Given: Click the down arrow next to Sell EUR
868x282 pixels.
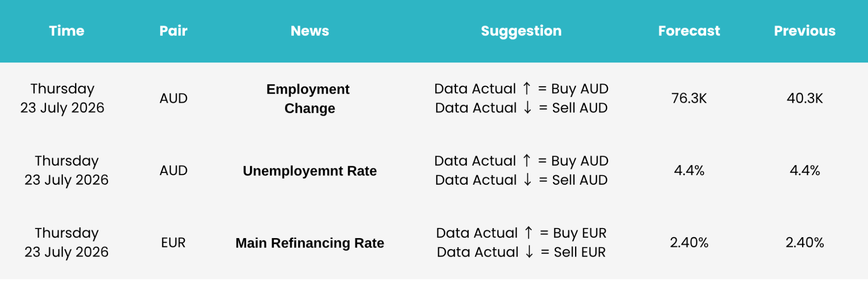Looking at the screenshot, I should (529, 251).
